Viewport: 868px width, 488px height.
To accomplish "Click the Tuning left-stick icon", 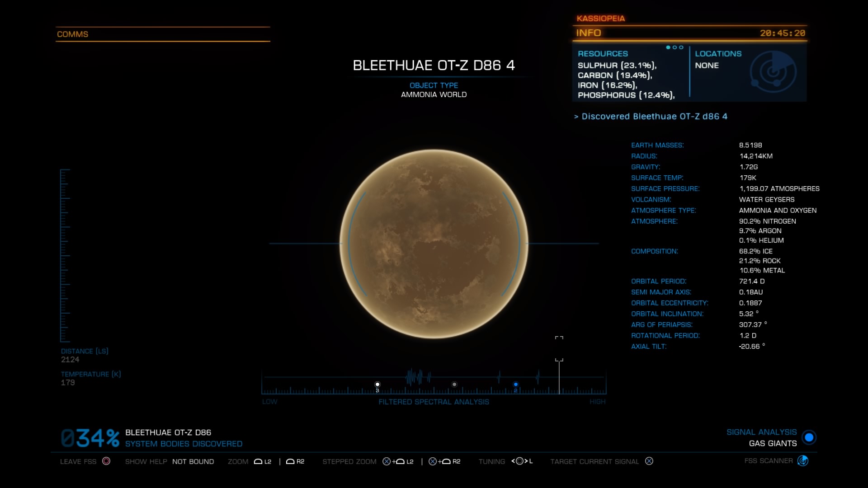I will tap(519, 461).
